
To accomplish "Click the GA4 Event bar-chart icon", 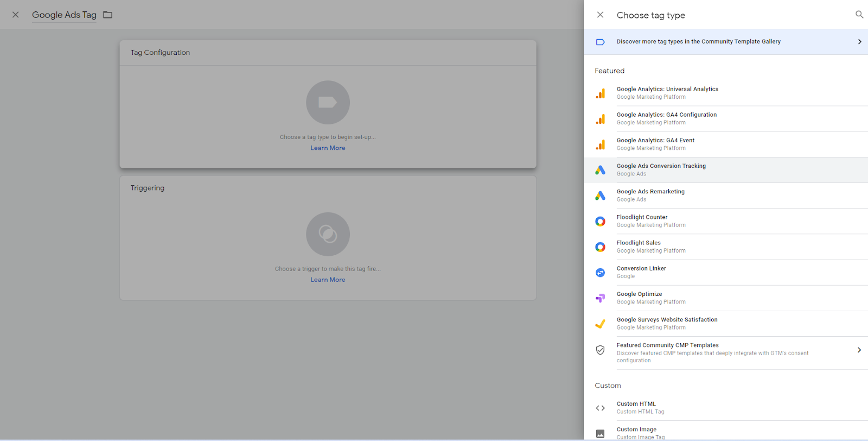I will coord(600,144).
